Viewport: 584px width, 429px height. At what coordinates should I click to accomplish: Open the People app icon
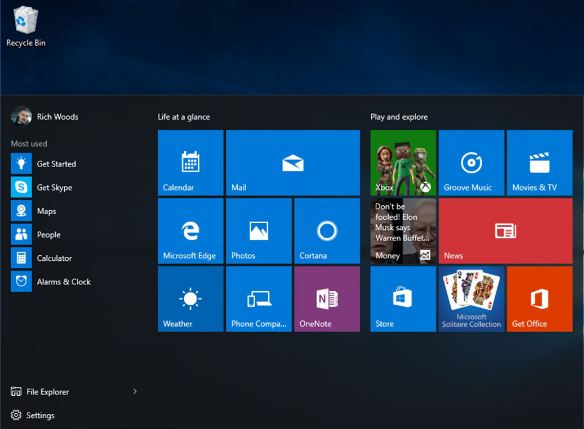click(x=21, y=235)
